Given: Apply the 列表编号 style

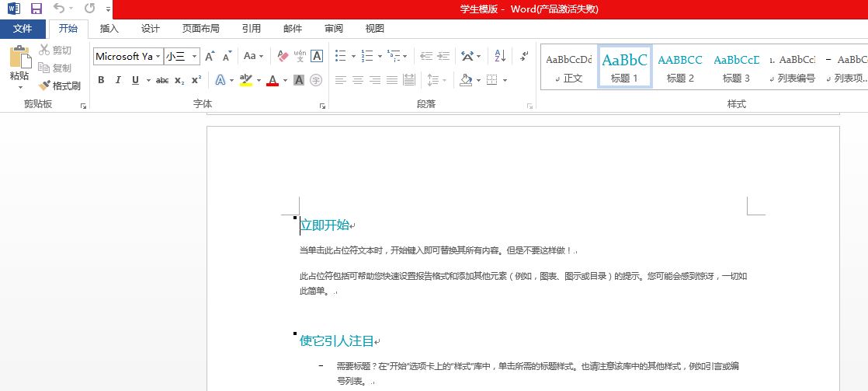Looking at the screenshot, I should tap(792, 67).
